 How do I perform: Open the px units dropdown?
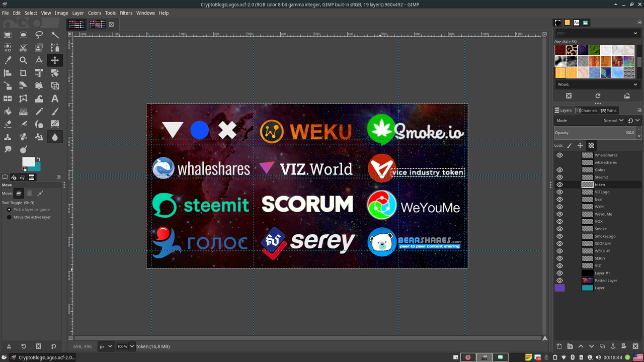click(106, 346)
